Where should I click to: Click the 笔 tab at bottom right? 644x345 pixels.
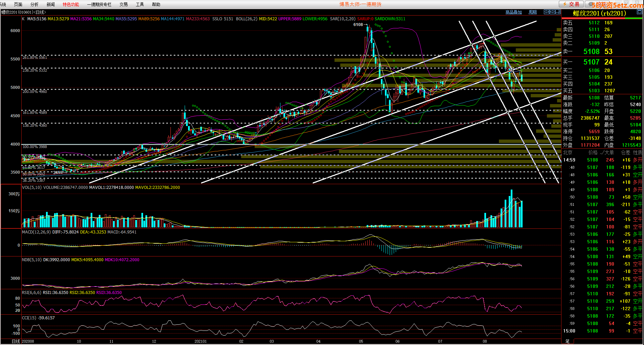[x=567, y=341]
